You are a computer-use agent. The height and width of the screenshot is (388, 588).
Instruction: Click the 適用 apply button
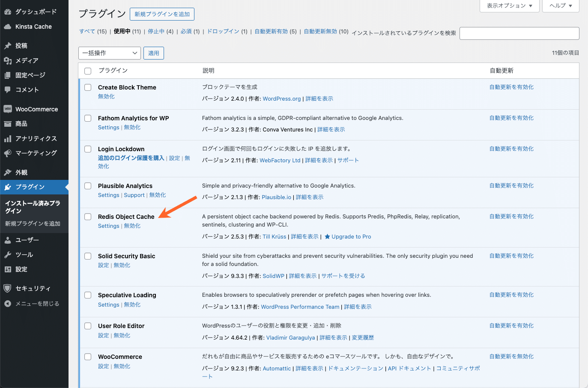tap(154, 53)
